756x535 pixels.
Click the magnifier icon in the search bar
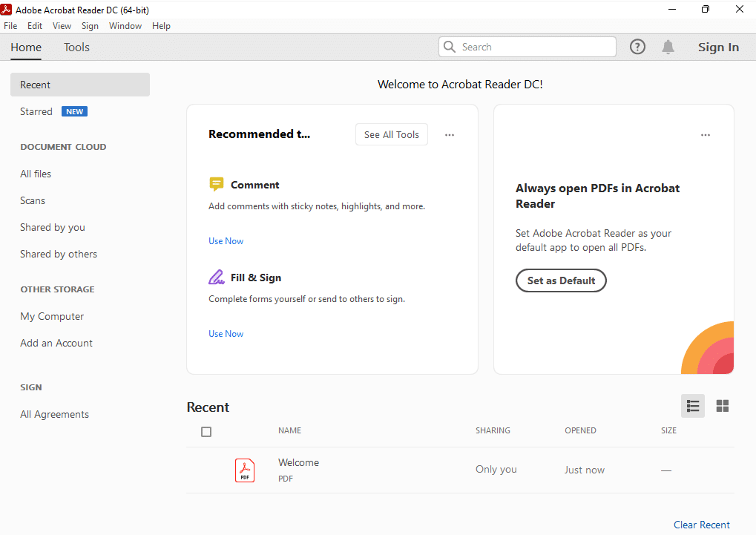(x=450, y=46)
